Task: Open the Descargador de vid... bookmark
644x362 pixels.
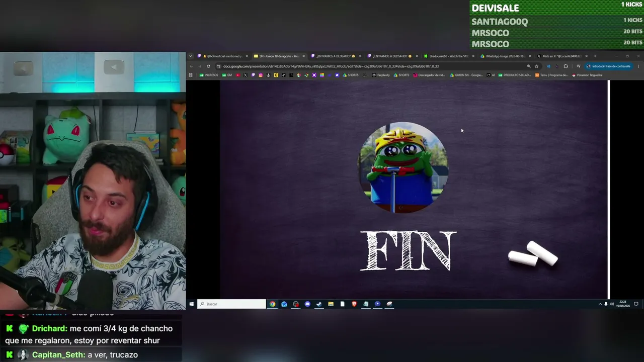Action: tap(429, 75)
